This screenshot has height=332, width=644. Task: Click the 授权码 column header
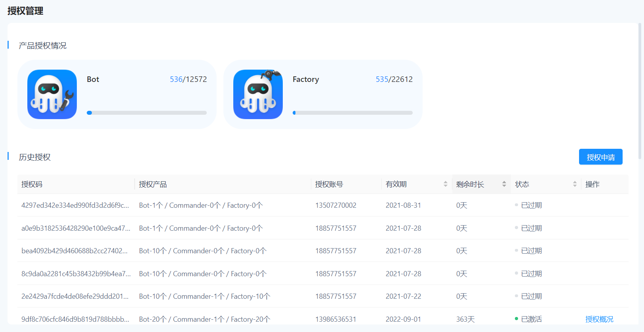pos(32,184)
